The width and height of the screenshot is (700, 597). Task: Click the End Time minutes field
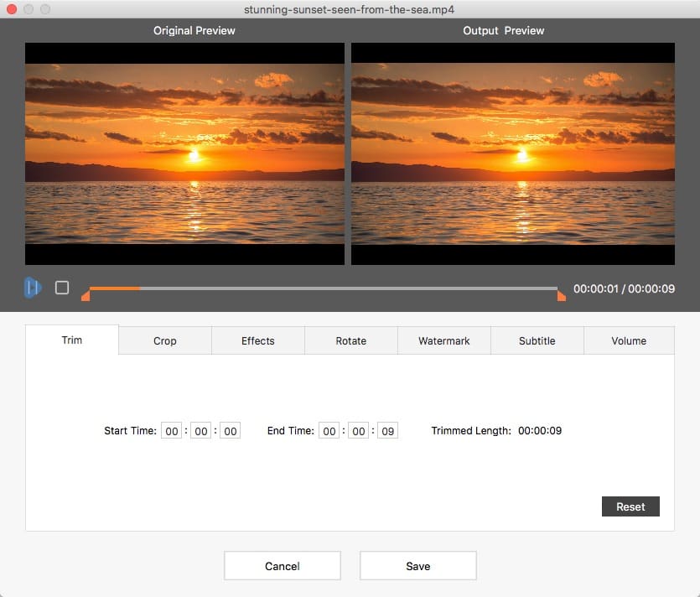359,431
